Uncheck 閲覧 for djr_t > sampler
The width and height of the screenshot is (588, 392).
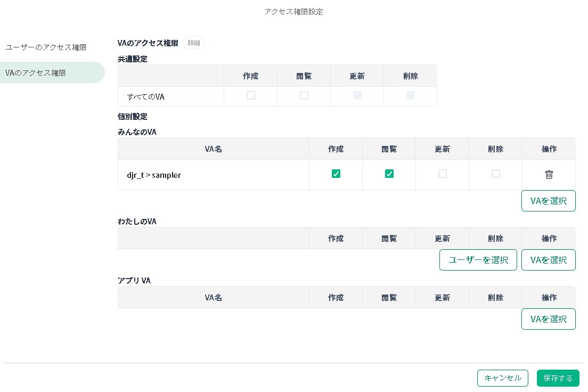click(389, 174)
